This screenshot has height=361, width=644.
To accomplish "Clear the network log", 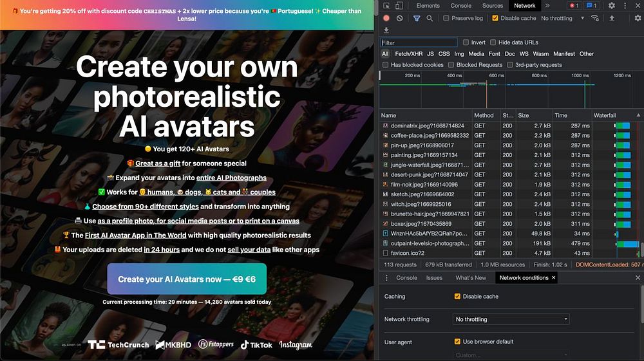I will click(400, 18).
